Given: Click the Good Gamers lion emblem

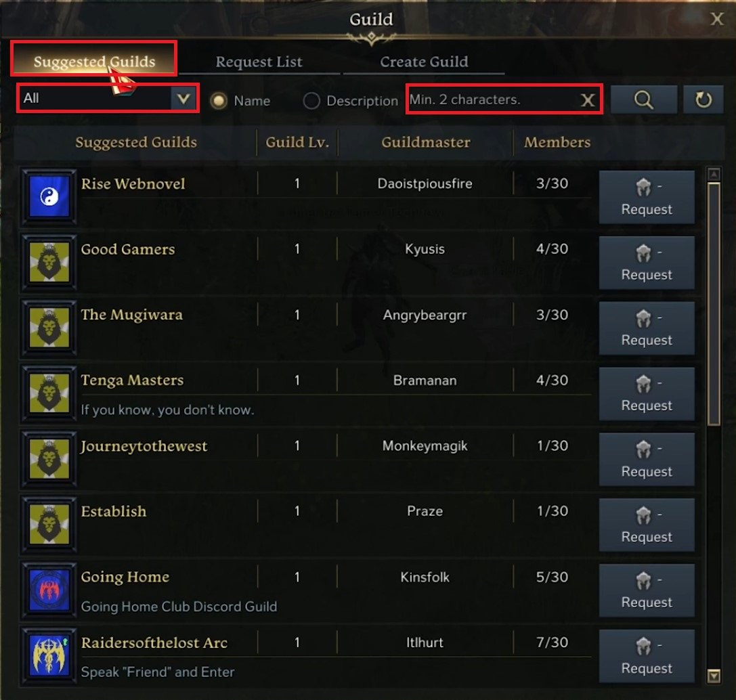Looking at the screenshot, I should click(49, 262).
